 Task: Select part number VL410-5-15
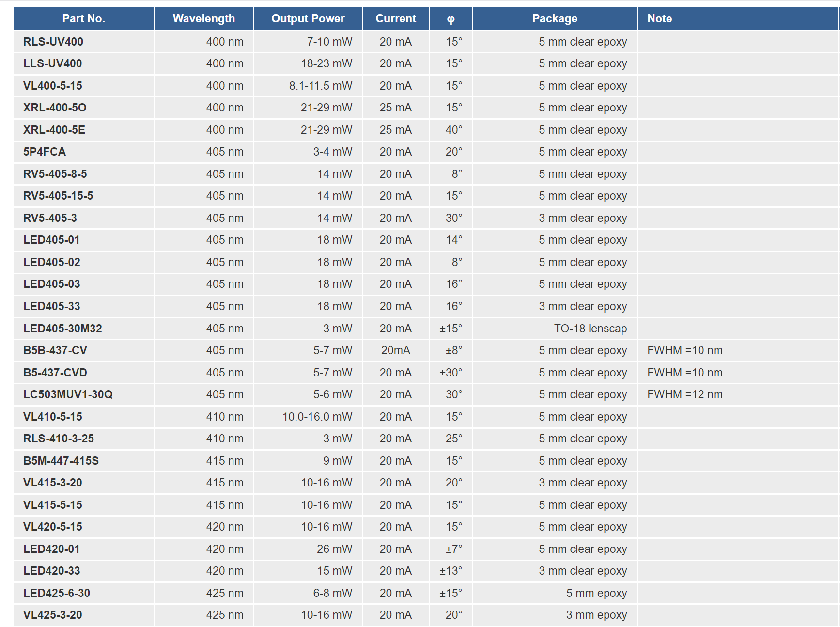click(53, 417)
